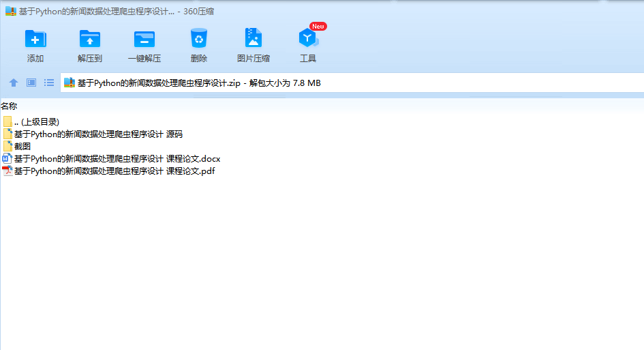
Task: Click the PDF icon of 课程论文.pdf
Action: click(x=7, y=171)
